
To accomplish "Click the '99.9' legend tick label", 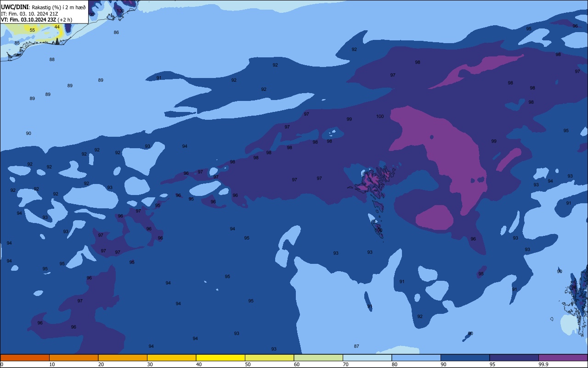I will pyautogui.click(x=543, y=364).
